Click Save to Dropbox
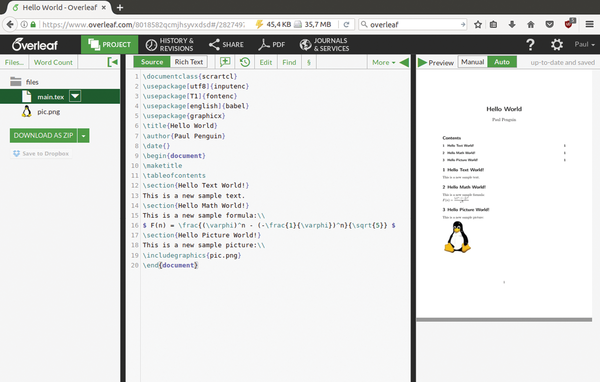 (41, 153)
